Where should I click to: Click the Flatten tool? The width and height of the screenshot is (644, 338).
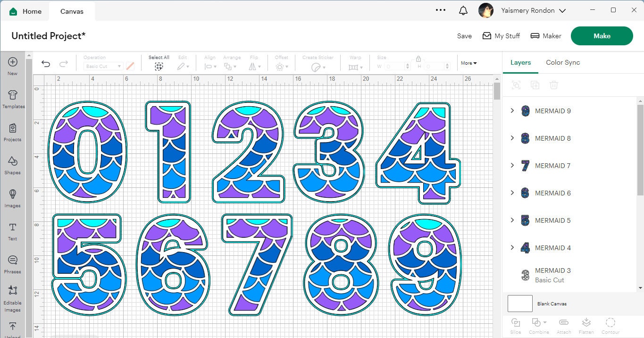point(586,326)
